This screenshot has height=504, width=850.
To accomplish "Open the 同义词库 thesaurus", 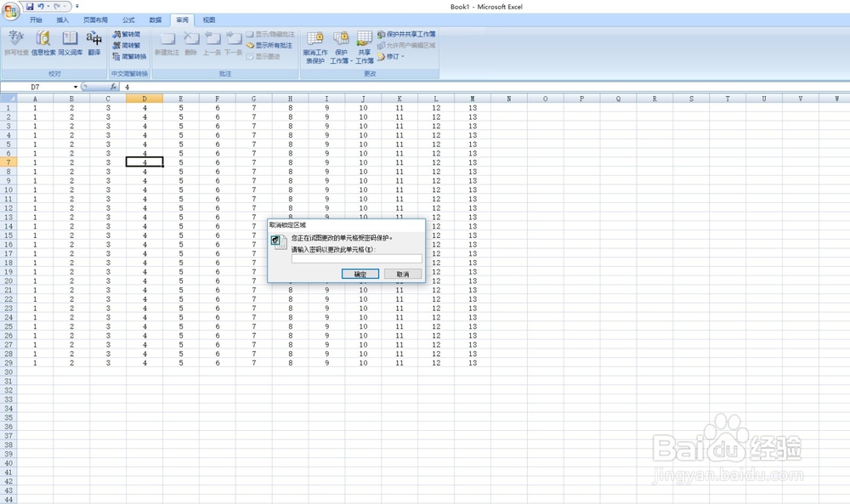I will pyautogui.click(x=71, y=43).
